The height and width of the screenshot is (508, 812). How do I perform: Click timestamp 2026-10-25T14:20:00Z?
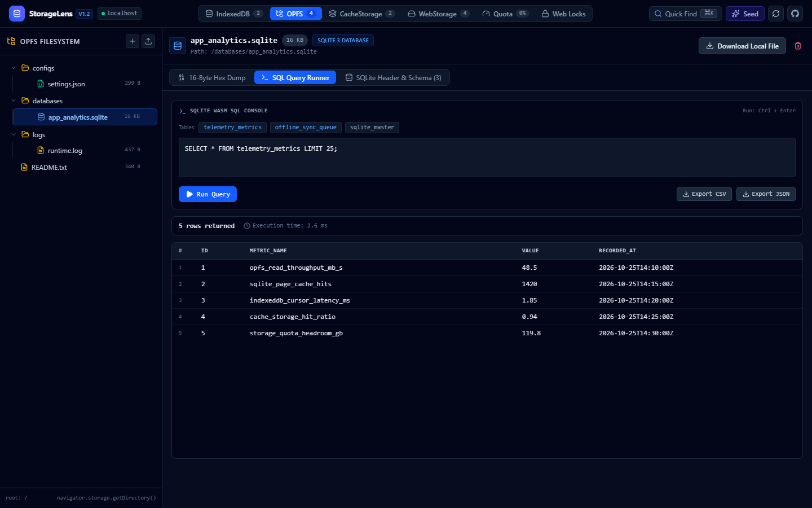(636, 300)
